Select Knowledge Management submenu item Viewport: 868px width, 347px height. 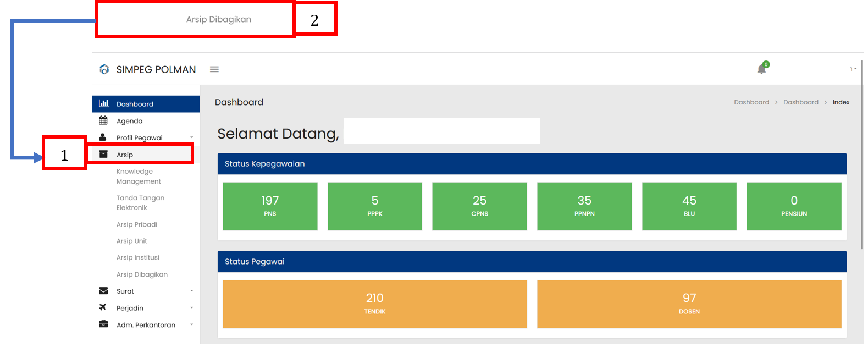click(139, 177)
